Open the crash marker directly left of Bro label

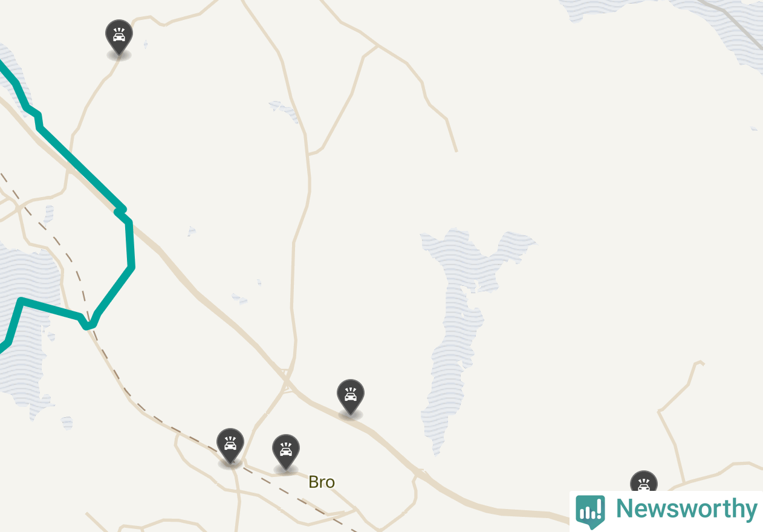coord(286,452)
